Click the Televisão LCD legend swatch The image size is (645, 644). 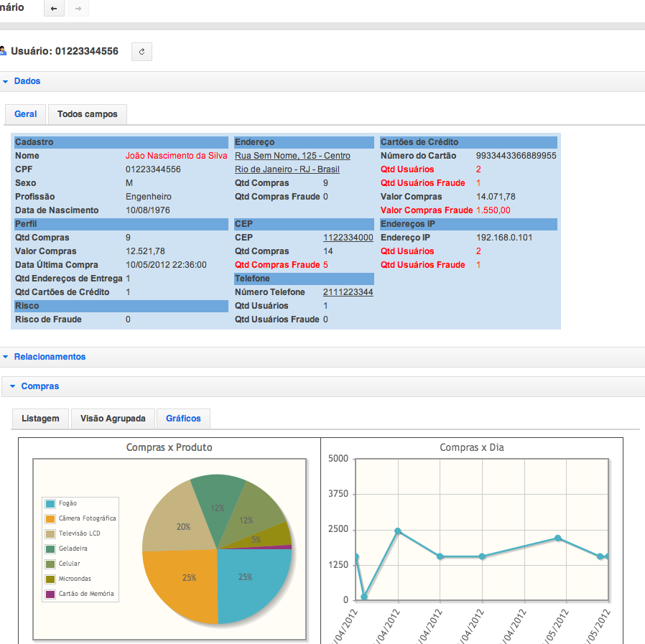[x=50, y=533]
